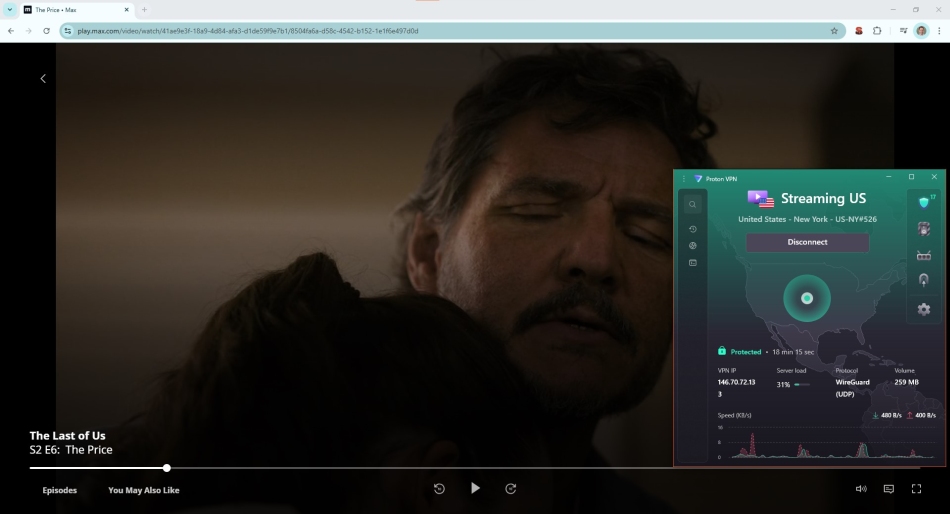The height and width of the screenshot is (514, 950).
Task: Open split tunneling icon in Proton VPN
Action: [x=924, y=280]
